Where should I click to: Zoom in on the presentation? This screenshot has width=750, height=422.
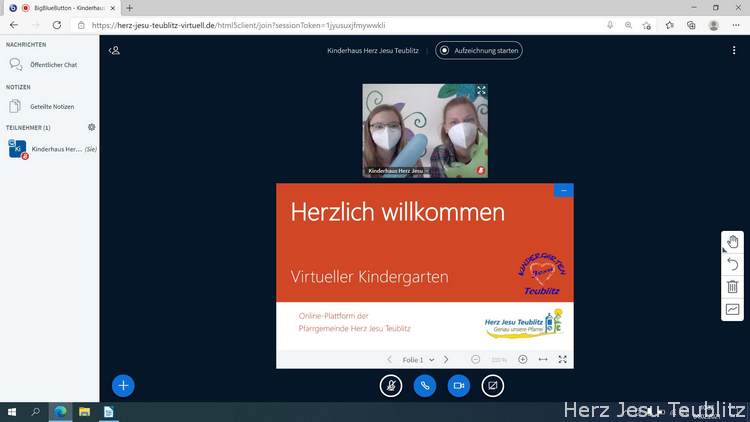point(522,359)
